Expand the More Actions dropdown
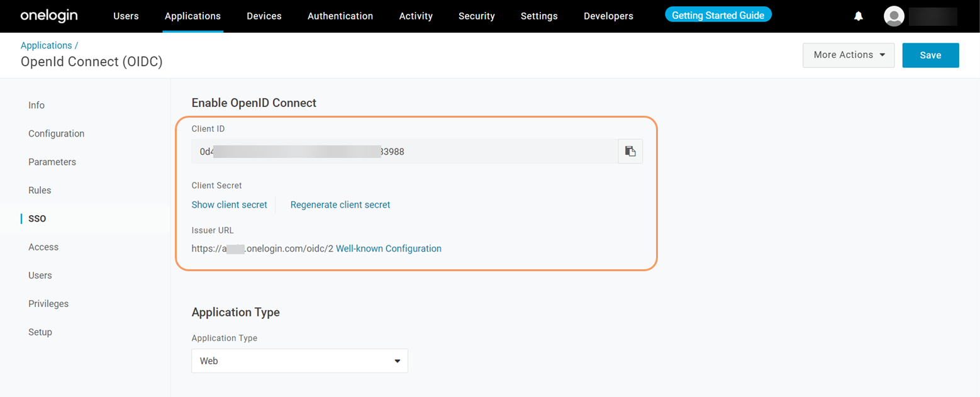The height and width of the screenshot is (397, 980). pyautogui.click(x=849, y=55)
